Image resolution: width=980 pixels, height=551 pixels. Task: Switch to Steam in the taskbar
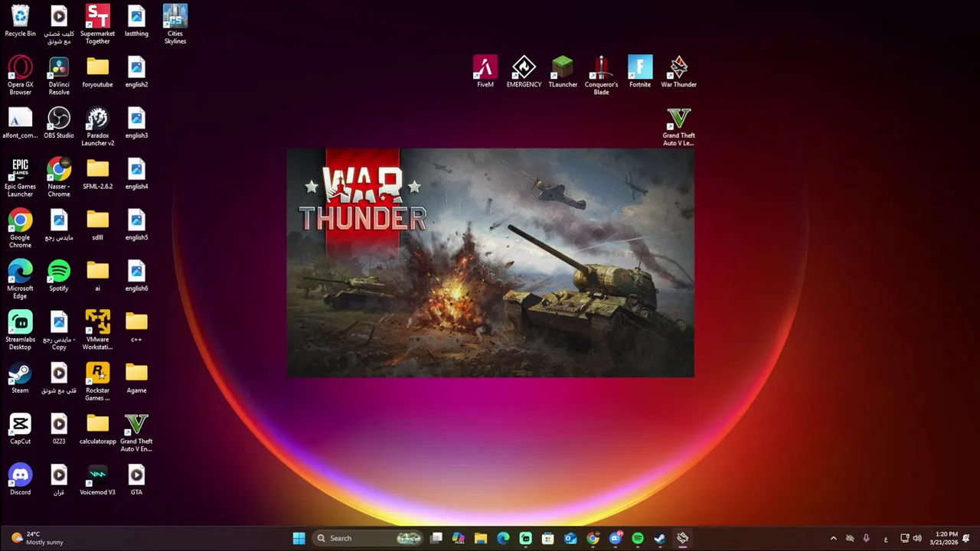click(x=660, y=538)
